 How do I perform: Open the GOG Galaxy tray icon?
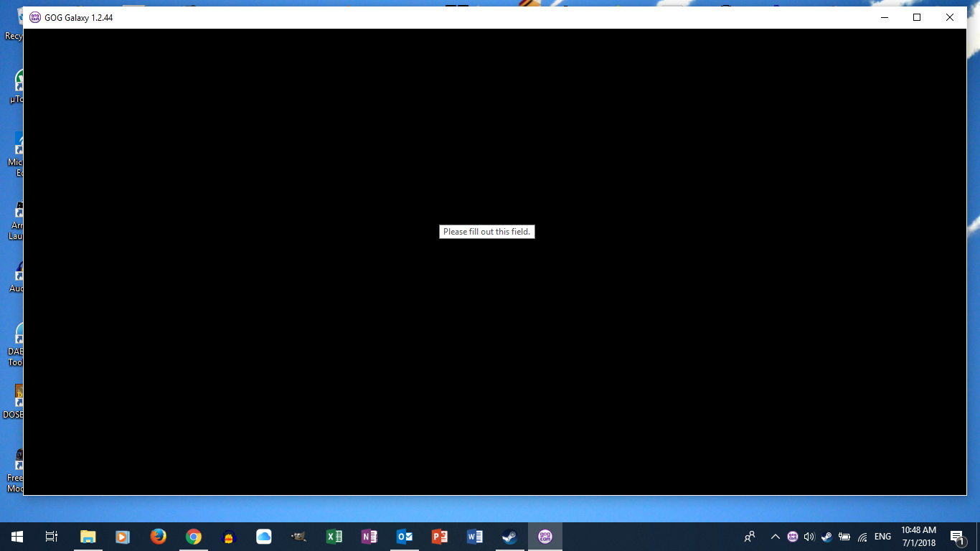point(792,537)
